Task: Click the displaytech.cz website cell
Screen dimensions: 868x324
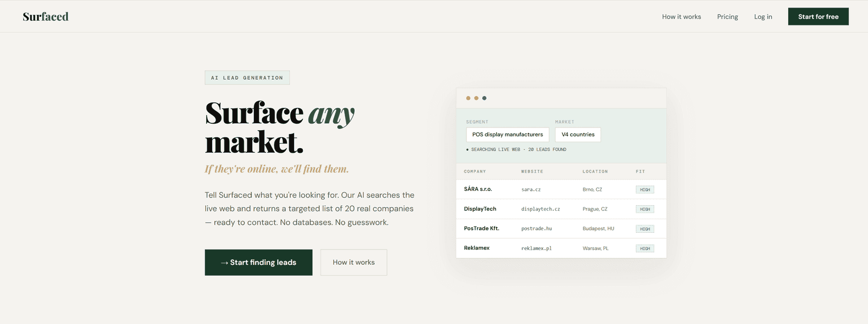Action: (x=540, y=209)
